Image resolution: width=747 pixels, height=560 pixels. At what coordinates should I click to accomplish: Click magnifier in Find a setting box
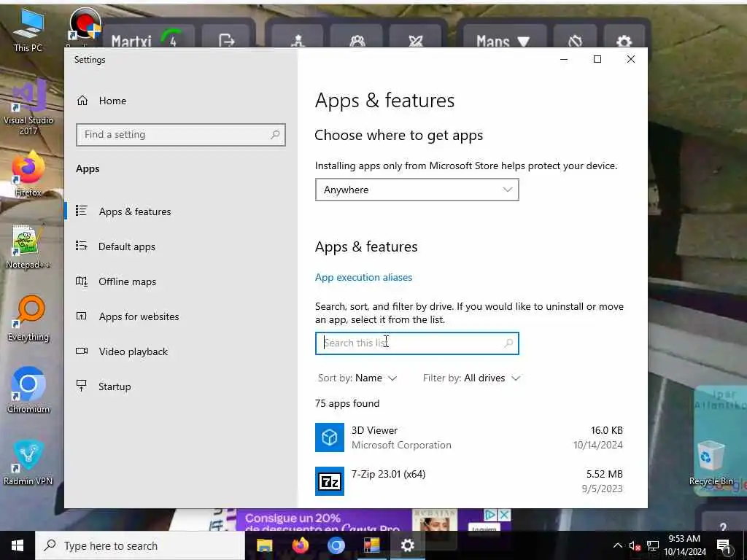(275, 135)
